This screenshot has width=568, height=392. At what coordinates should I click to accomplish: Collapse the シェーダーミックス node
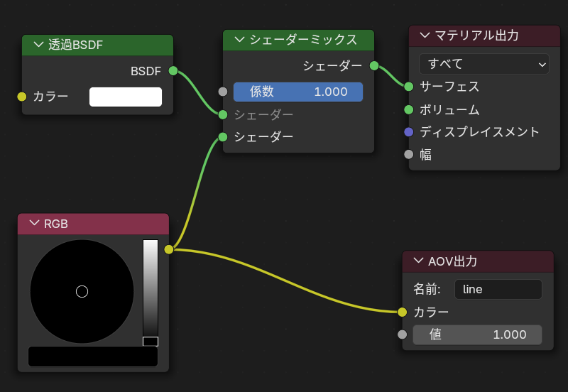[239, 40]
